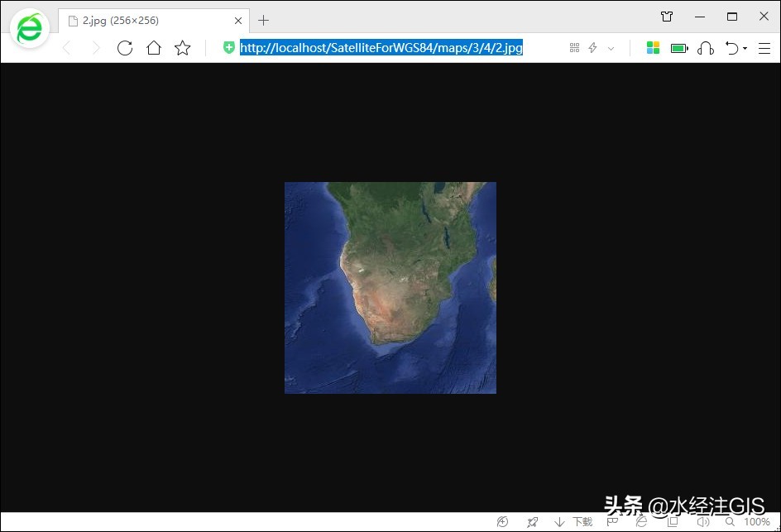Open the 下载 downloads button

pos(574,522)
